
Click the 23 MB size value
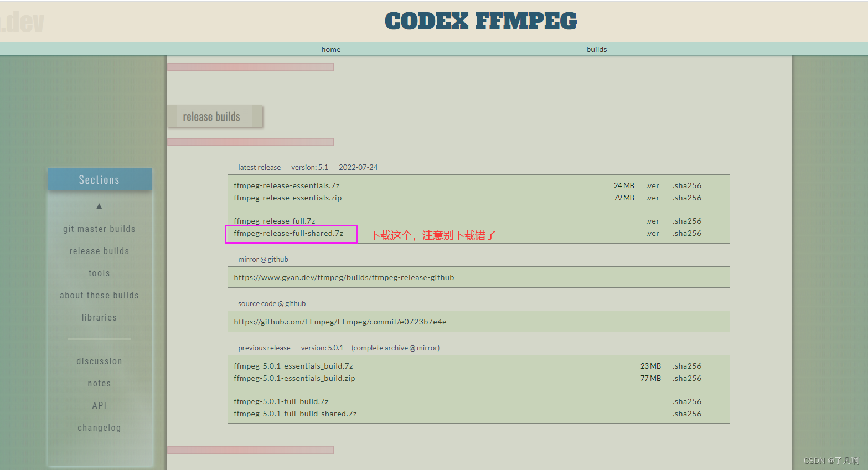click(650, 366)
